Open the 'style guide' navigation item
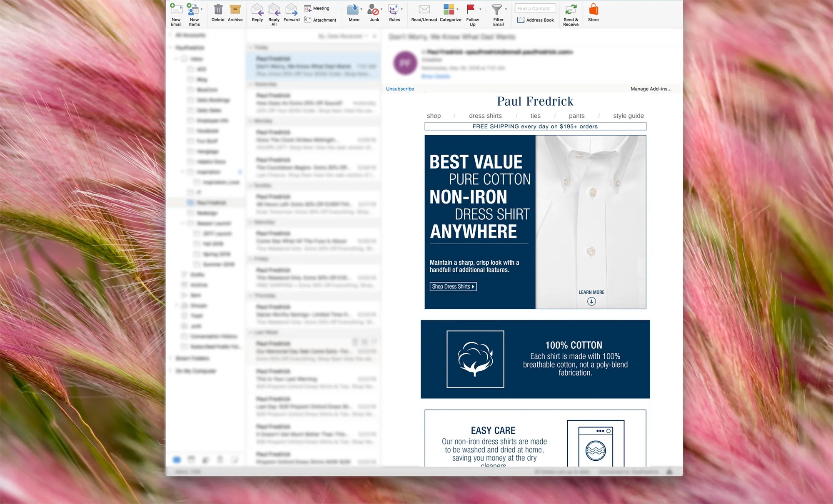 (x=628, y=116)
